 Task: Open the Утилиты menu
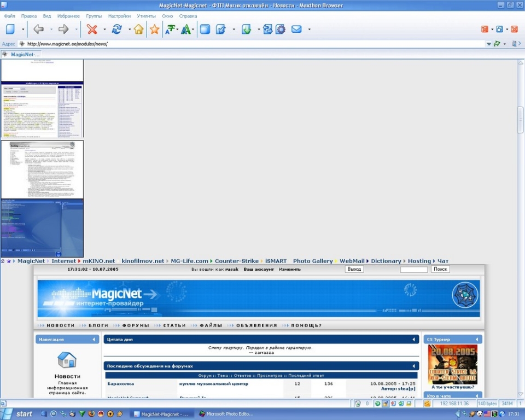146,16
